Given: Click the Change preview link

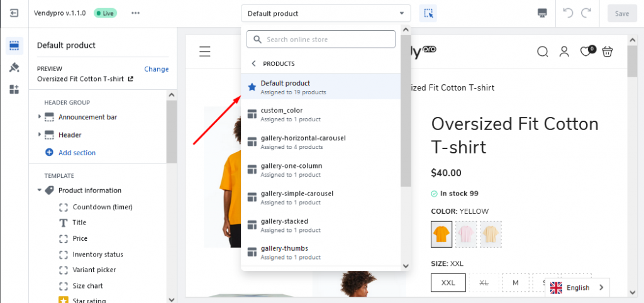Looking at the screenshot, I should (x=157, y=69).
